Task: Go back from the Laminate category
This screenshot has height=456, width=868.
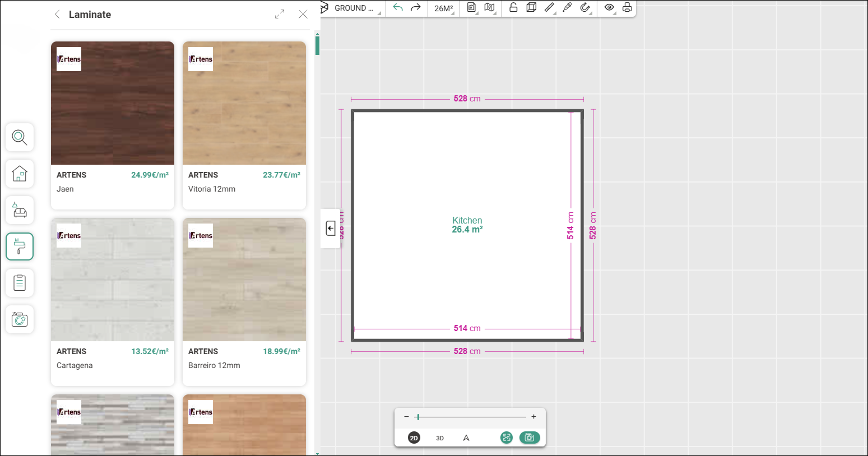Action: click(x=57, y=15)
